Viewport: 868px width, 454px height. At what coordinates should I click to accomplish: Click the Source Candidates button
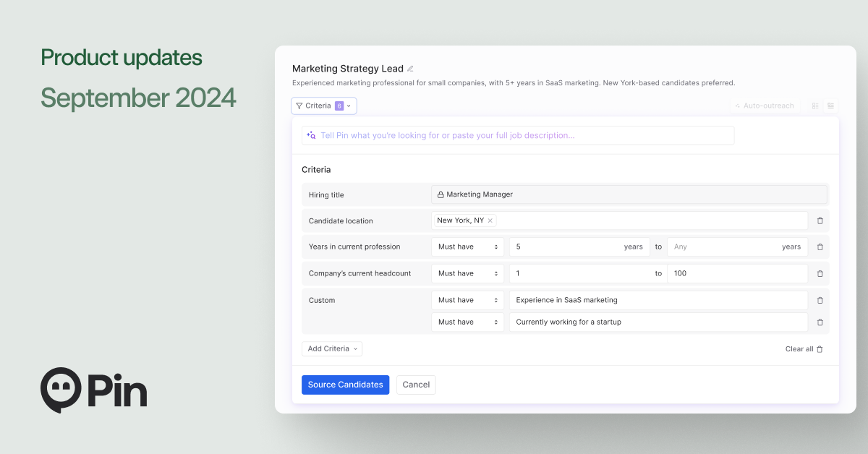345,385
